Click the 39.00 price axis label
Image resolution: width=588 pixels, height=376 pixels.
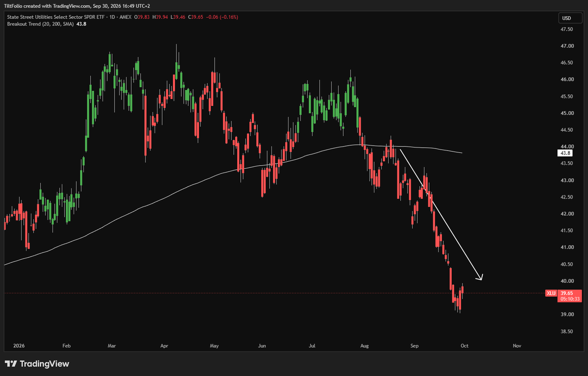pos(567,314)
